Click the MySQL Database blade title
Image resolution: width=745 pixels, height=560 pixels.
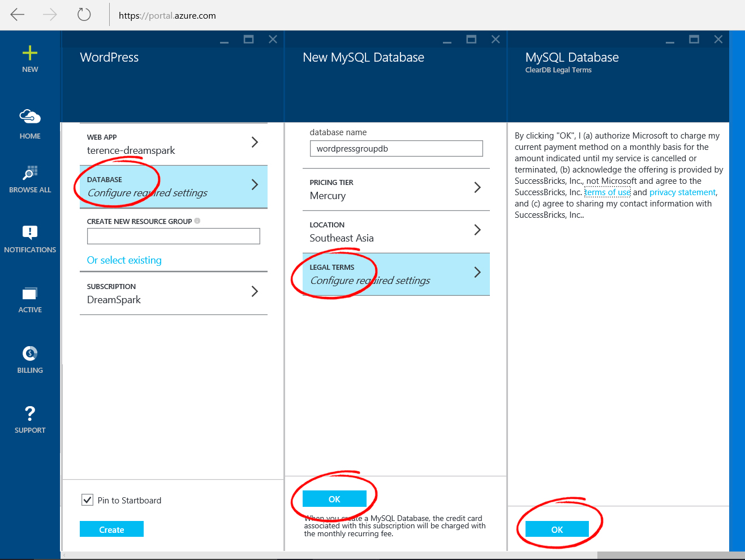(x=572, y=57)
